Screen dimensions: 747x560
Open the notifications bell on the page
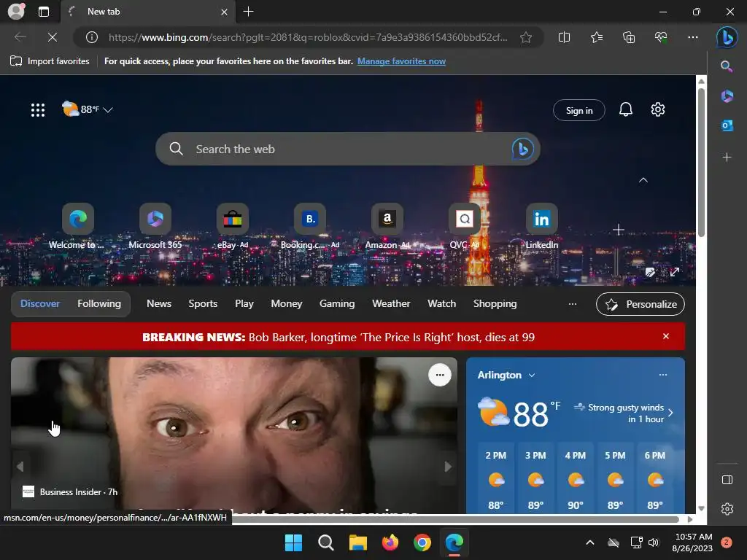(x=625, y=110)
